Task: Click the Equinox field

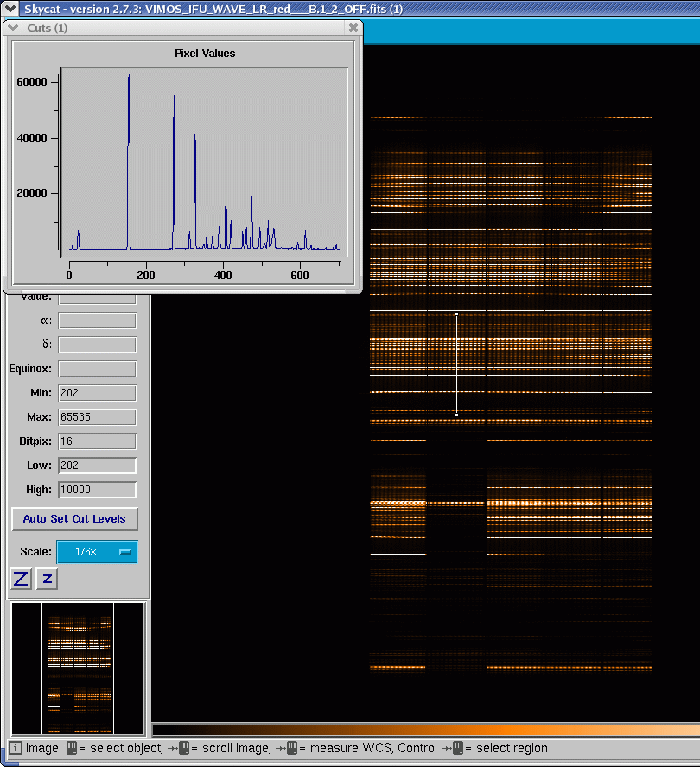Action: pos(97,369)
